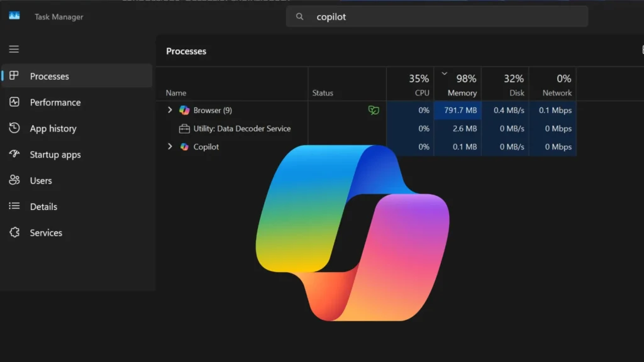Expand the Browser (9) process group

(170, 109)
